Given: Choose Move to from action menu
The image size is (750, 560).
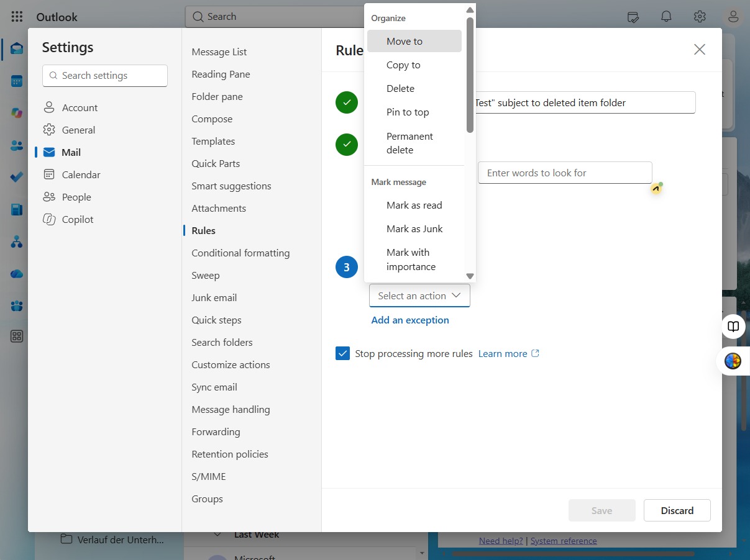Looking at the screenshot, I should pyautogui.click(x=414, y=41).
